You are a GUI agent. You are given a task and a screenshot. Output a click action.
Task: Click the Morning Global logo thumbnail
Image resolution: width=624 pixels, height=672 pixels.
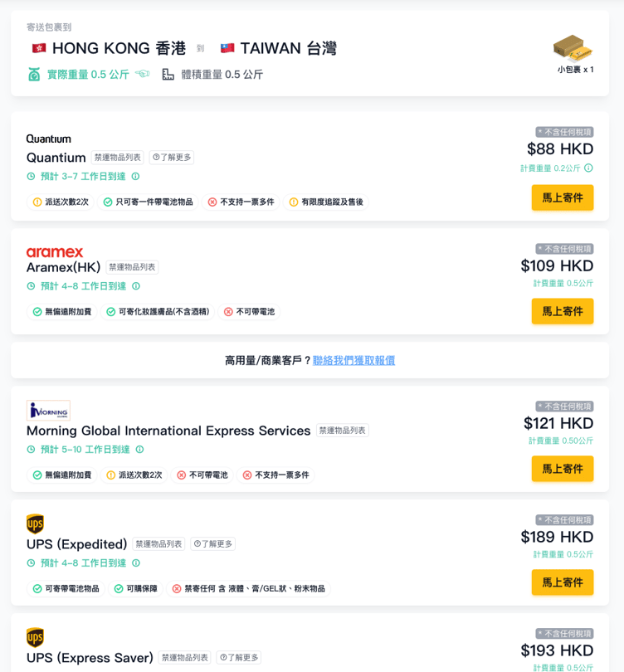click(x=48, y=410)
